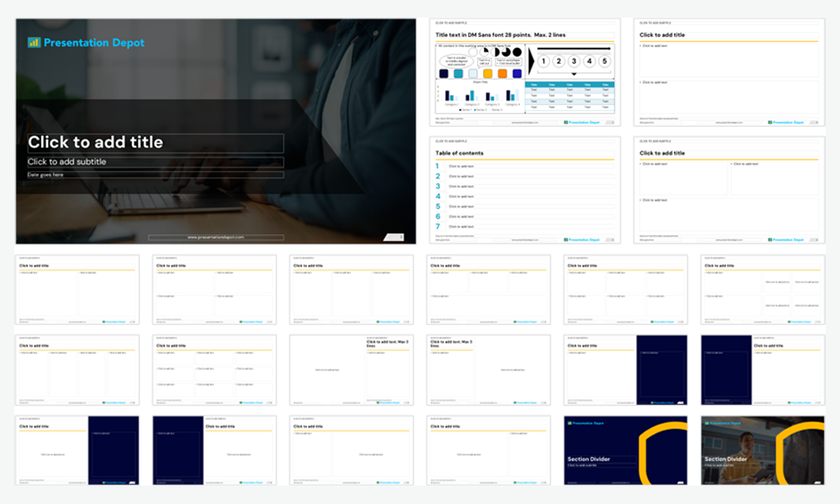Click numbered circle 2 on the guide slide

click(x=559, y=61)
